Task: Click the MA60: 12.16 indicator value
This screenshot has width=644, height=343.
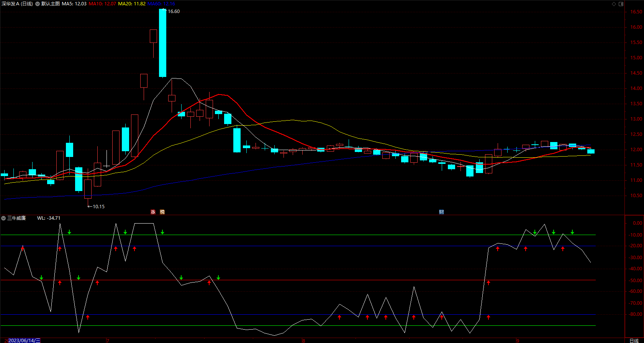Action: [x=161, y=4]
